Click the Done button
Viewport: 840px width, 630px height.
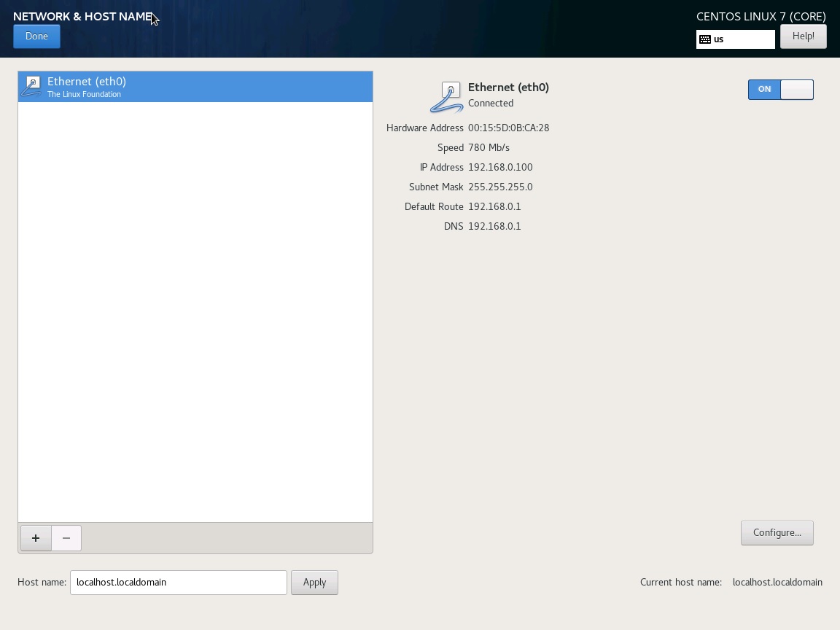tap(36, 36)
